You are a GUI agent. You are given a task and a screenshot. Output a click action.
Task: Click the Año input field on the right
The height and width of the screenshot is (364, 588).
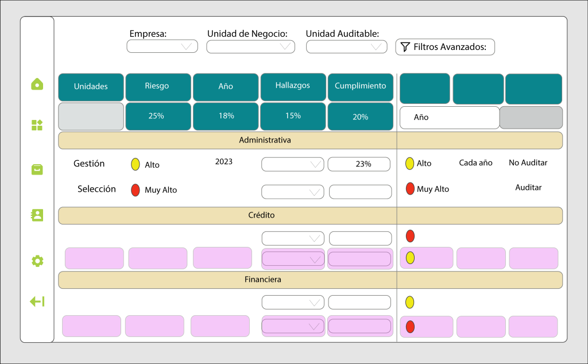450,118
